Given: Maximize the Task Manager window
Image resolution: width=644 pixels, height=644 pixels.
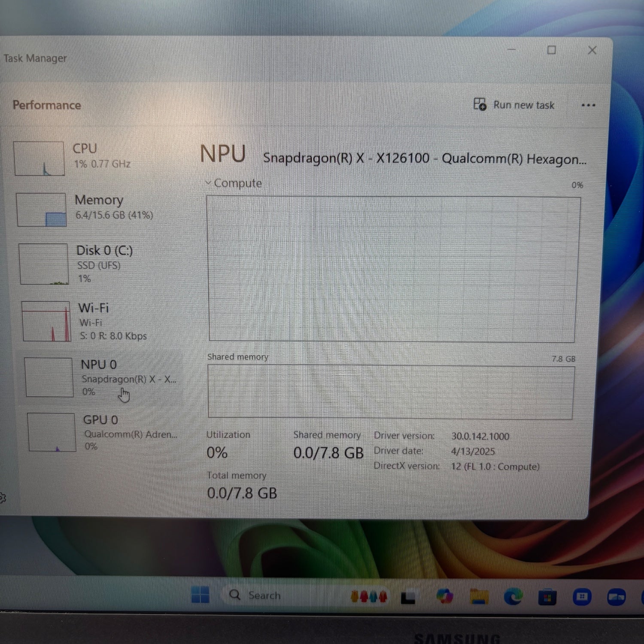Looking at the screenshot, I should (551, 50).
